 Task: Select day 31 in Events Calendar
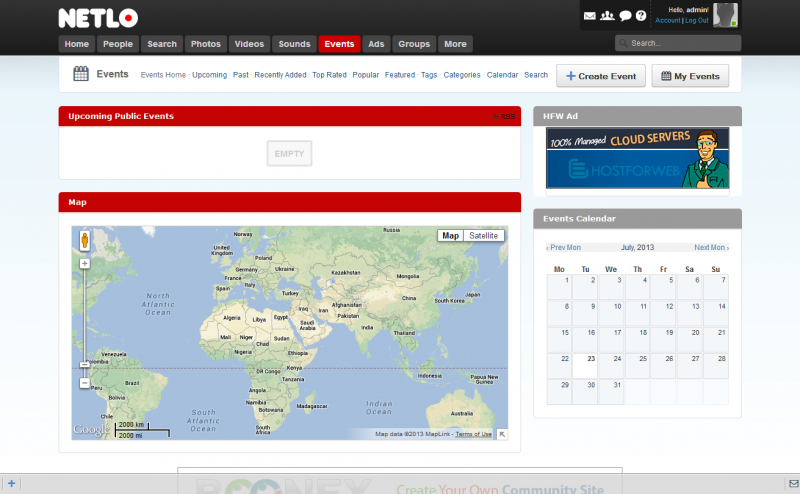(611, 392)
